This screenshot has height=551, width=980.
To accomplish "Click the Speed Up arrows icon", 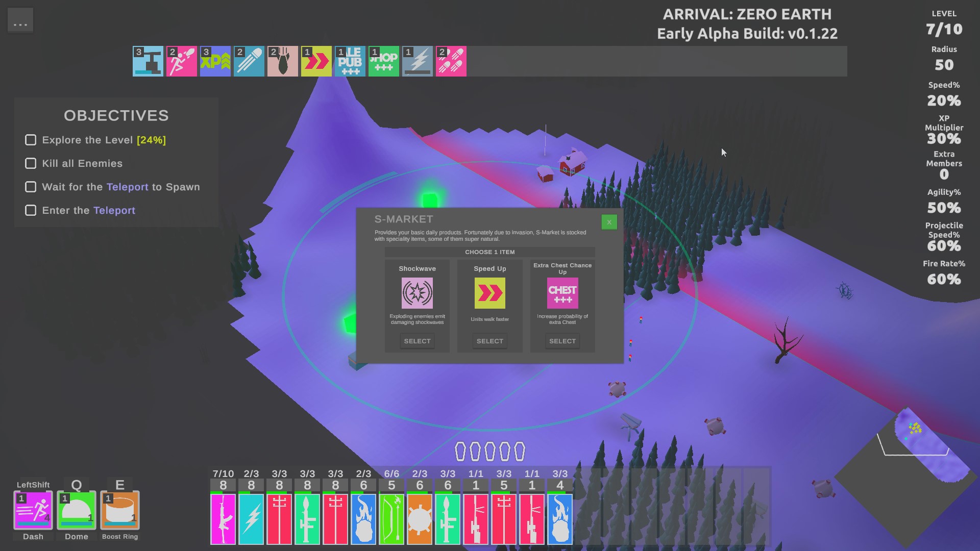I will [489, 293].
